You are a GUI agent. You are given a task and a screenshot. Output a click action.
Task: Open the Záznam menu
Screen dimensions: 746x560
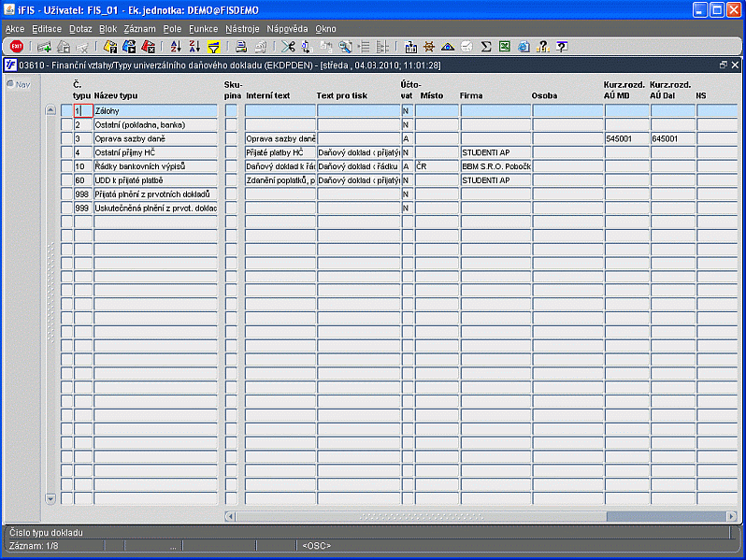click(139, 29)
